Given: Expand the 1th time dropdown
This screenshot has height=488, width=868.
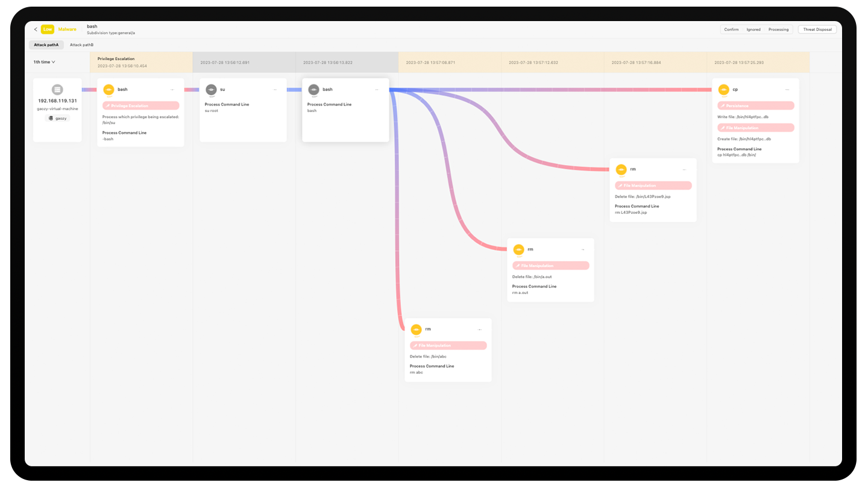Looking at the screenshot, I should (45, 62).
